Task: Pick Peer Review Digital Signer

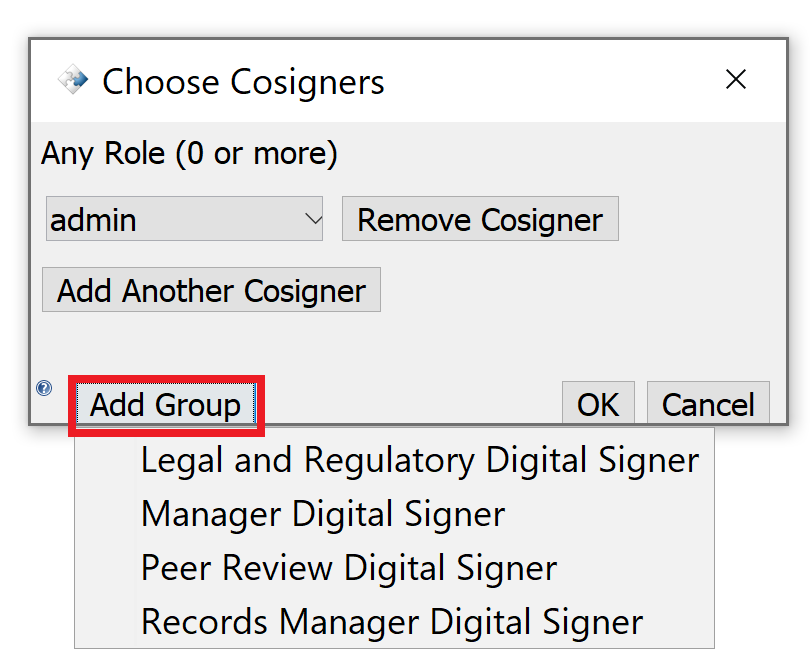Action: (x=349, y=568)
